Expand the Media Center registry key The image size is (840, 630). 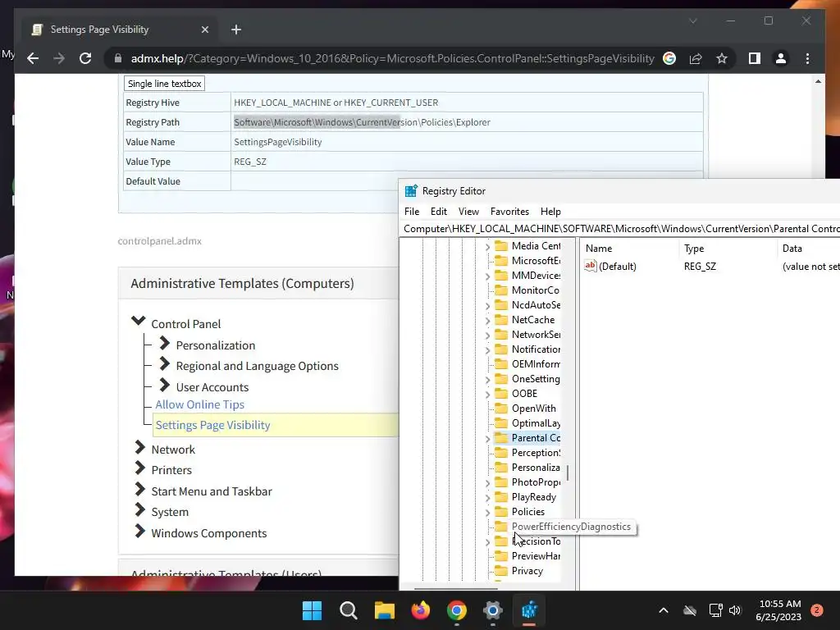pyautogui.click(x=487, y=246)
